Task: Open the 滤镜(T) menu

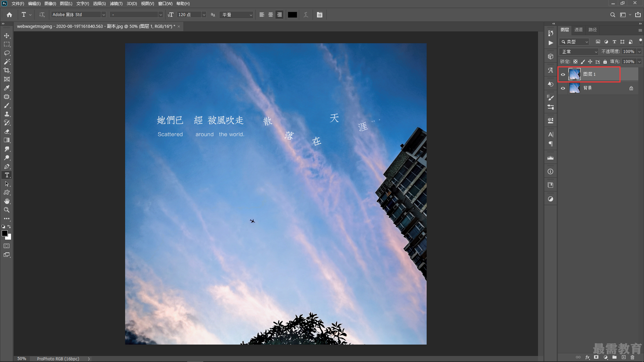Action: (x=116, y=4)
